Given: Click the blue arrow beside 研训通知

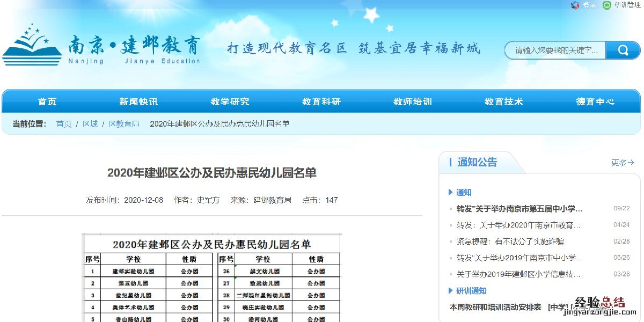Looking at the screenshot, I should (451, 291).
